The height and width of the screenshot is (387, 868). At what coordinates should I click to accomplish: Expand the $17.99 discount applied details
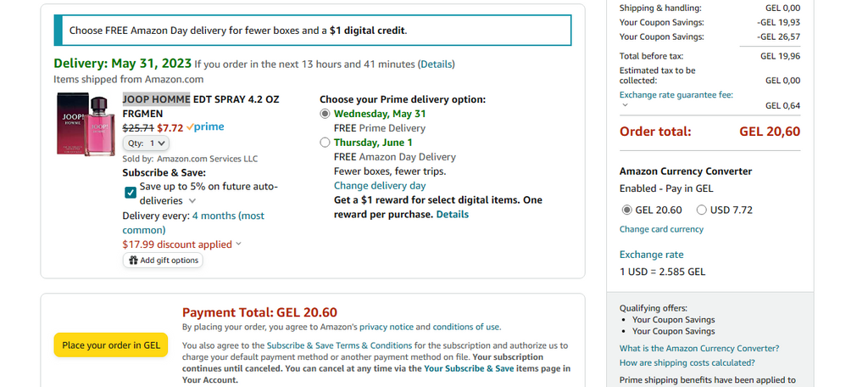(238, 244)
